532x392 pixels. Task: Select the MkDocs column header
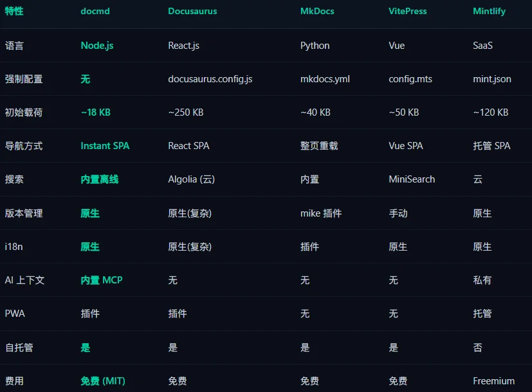coord(317,11)
